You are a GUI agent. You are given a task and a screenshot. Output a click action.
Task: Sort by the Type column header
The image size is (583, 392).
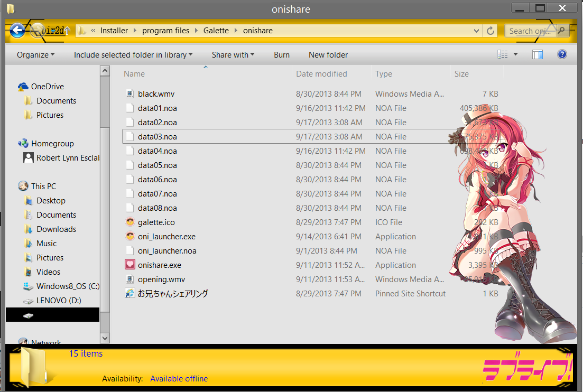383,74
